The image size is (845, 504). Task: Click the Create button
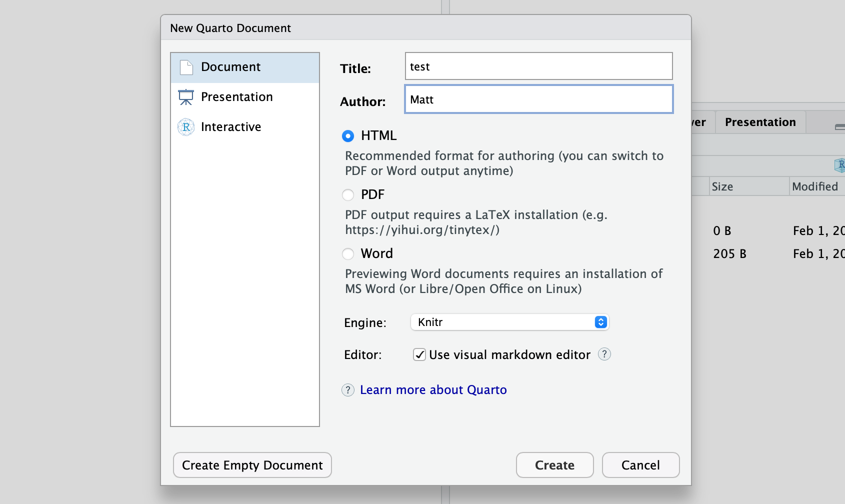pos(554,465)
